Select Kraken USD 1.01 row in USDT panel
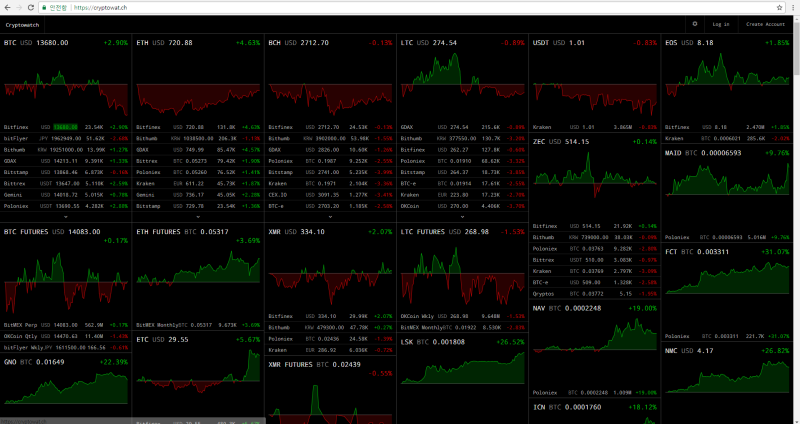 (x=595, y=127)
